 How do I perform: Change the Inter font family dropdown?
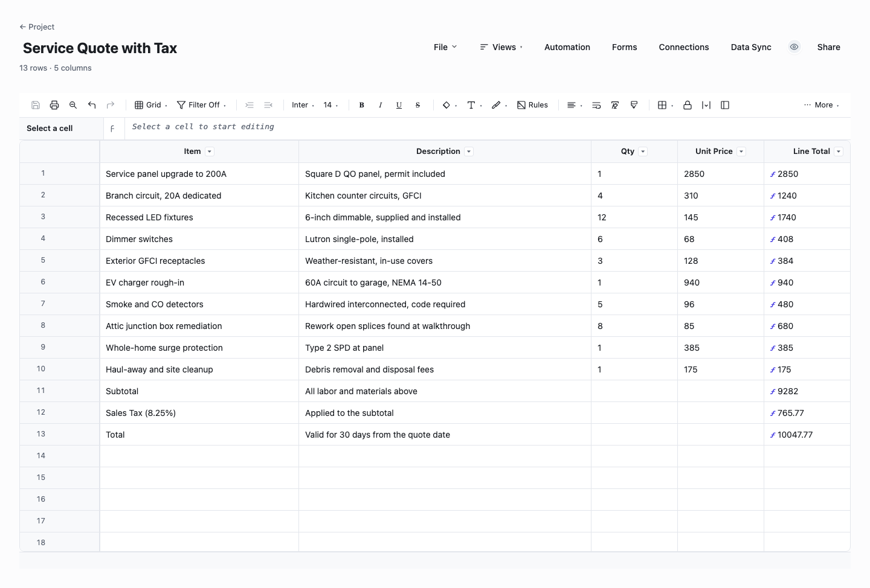303,105
